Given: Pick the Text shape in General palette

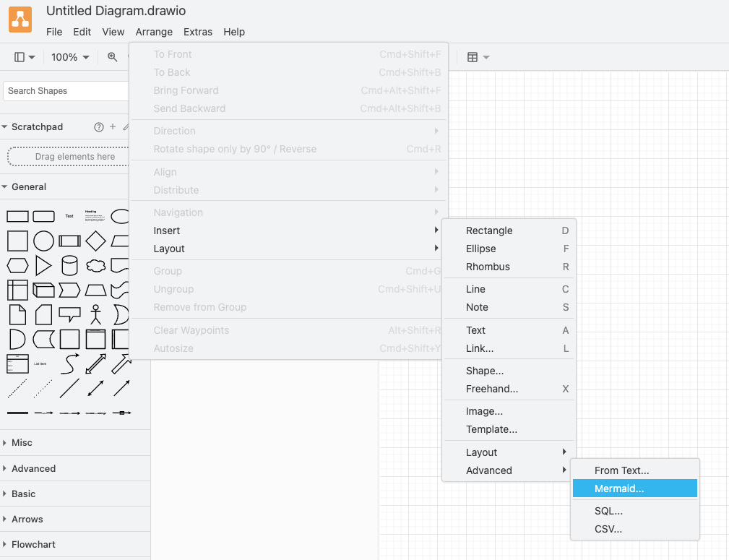Looking at the screenshot, I should click(69, 216).
